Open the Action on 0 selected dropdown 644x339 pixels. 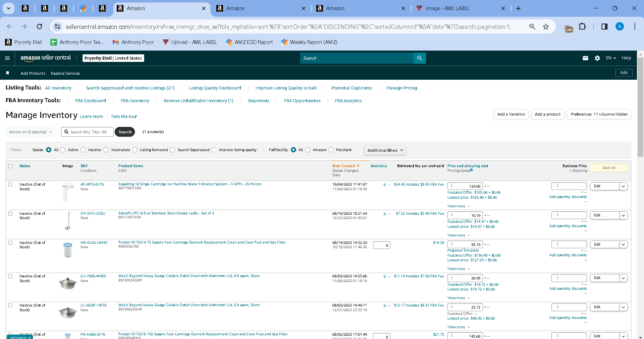coord(31,132)
